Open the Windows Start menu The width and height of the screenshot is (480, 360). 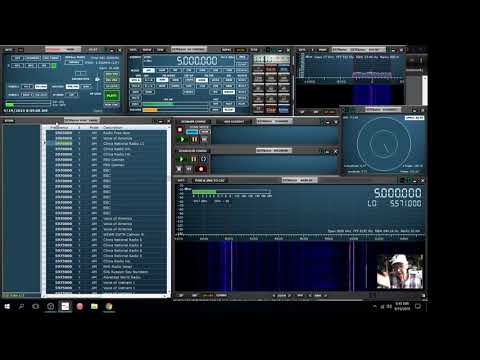pos(7,306)
